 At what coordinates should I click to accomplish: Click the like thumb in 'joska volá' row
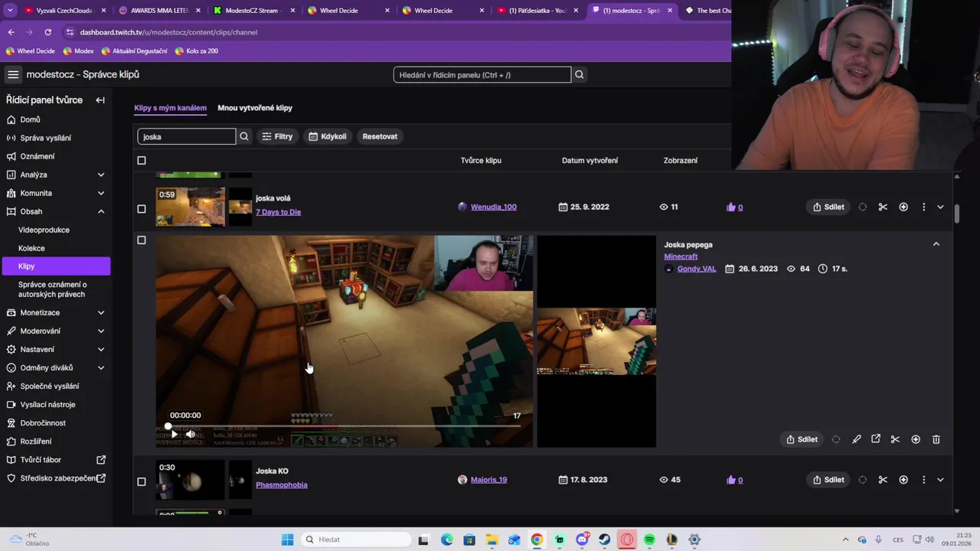tap(730, 207)
